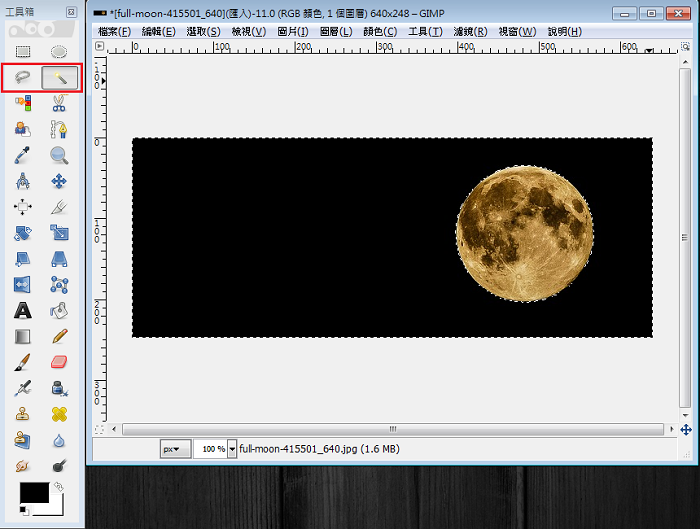Select the Heal bandage tool

[59, 414]
